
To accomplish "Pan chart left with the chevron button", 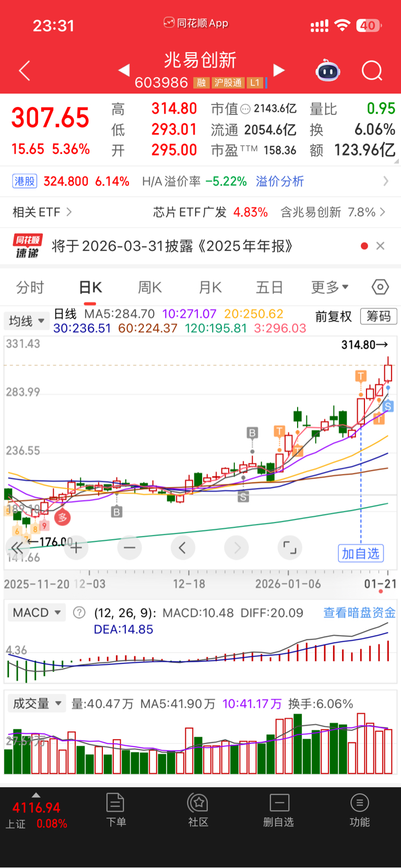I will [183, 548].
